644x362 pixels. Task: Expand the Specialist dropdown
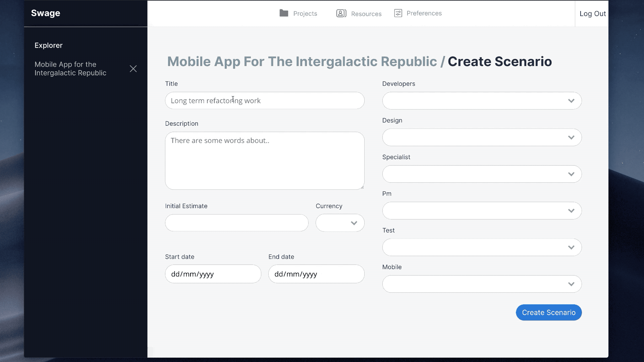(x=482, y=174)
